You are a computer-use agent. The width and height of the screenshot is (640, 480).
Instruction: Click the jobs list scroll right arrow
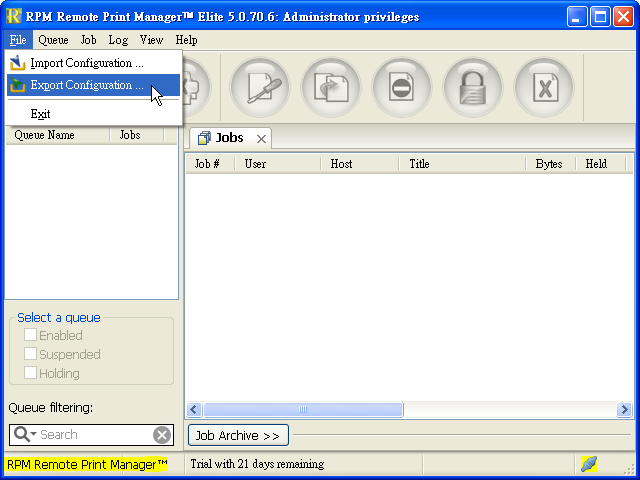[x=624, y=409]
